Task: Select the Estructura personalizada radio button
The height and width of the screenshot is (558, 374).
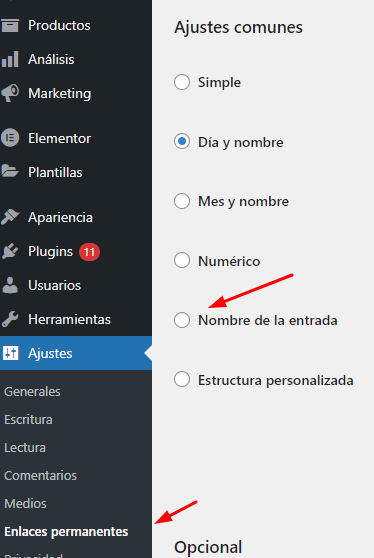Action: tap(182, 379)
